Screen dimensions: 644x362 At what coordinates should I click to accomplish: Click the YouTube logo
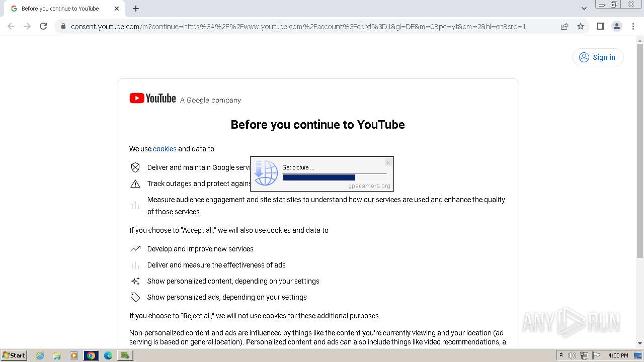coord(152,99)
